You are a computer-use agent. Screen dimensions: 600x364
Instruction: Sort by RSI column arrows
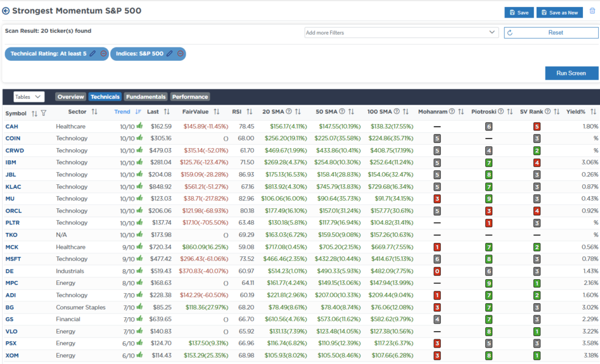(x=250, y=112)
